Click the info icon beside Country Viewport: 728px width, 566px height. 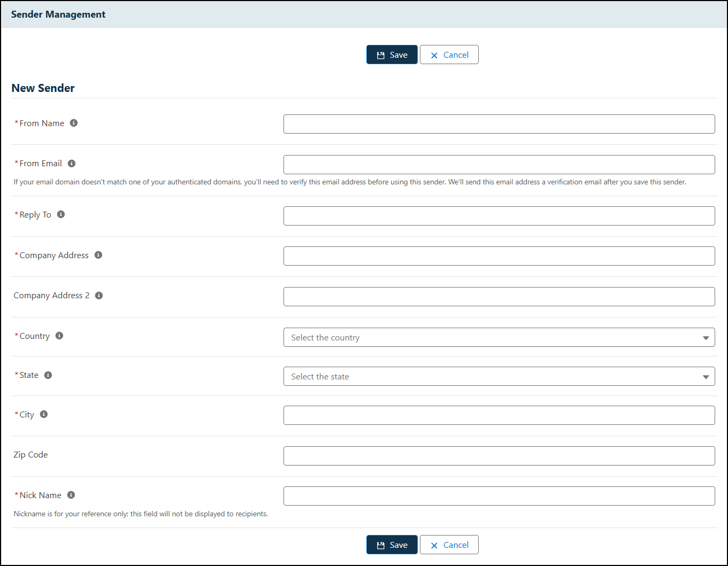[59, 335]
